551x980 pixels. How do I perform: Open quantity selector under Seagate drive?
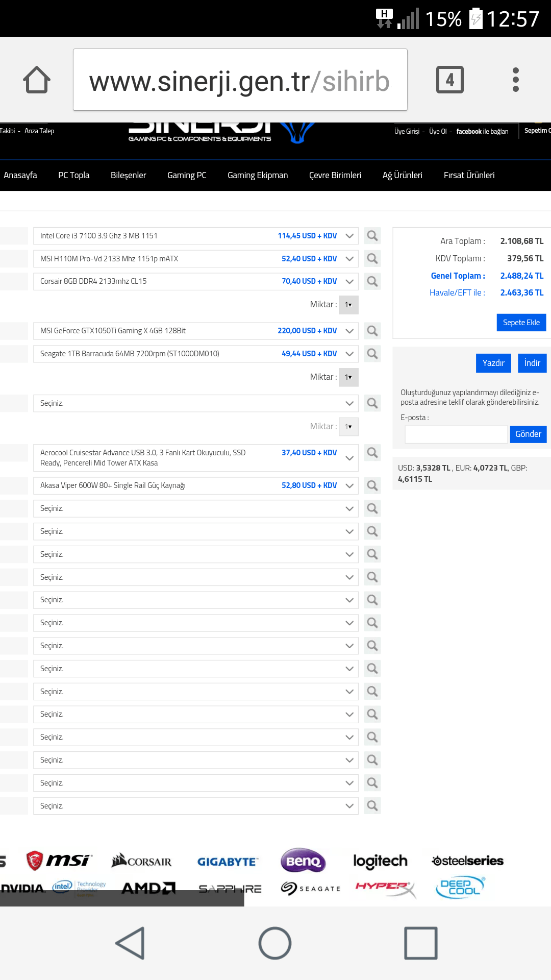pyautogui.click(x=348, y=377)
